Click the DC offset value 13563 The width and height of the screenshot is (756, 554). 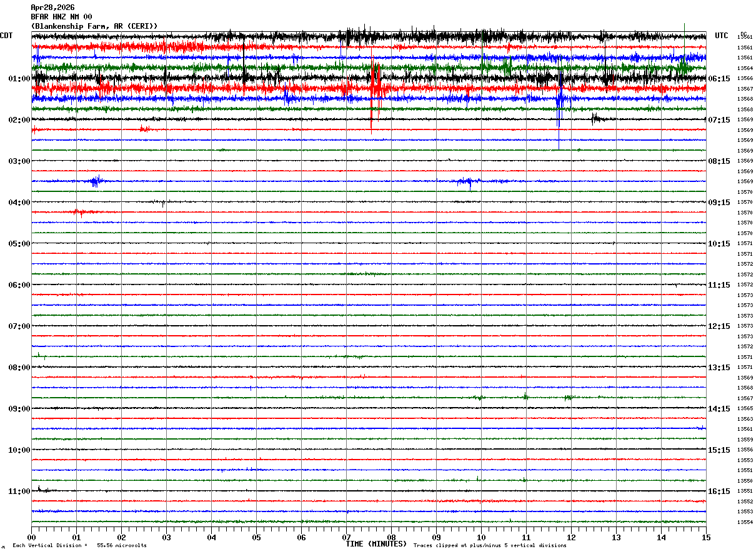[745, 419]
